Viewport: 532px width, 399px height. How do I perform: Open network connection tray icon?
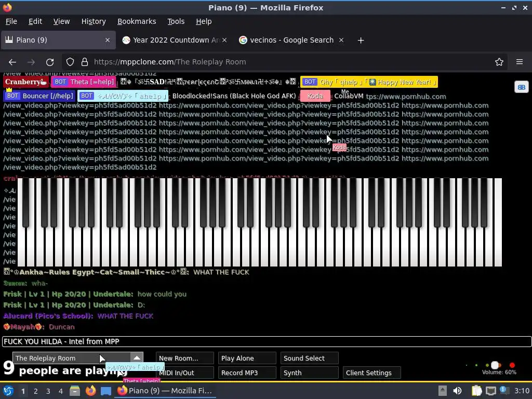pyautogui.click(x=490, y=391)
